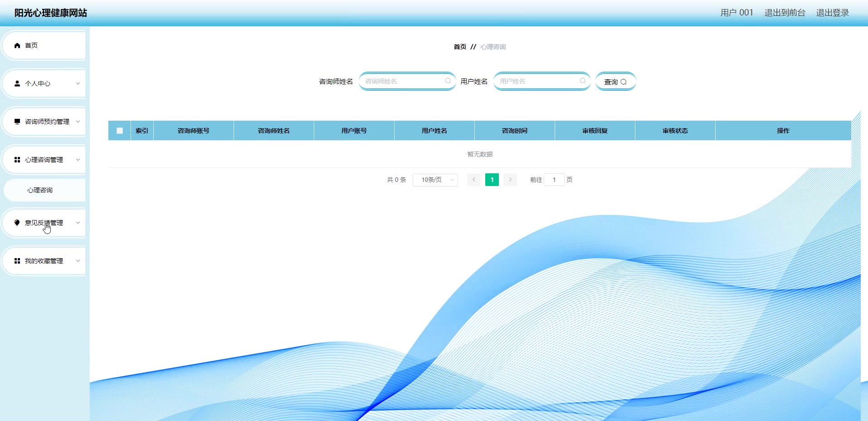Click the 前往 page number input
Viewport: 868px width, 421px height.
pyautogui.click(x=554, y=180)
